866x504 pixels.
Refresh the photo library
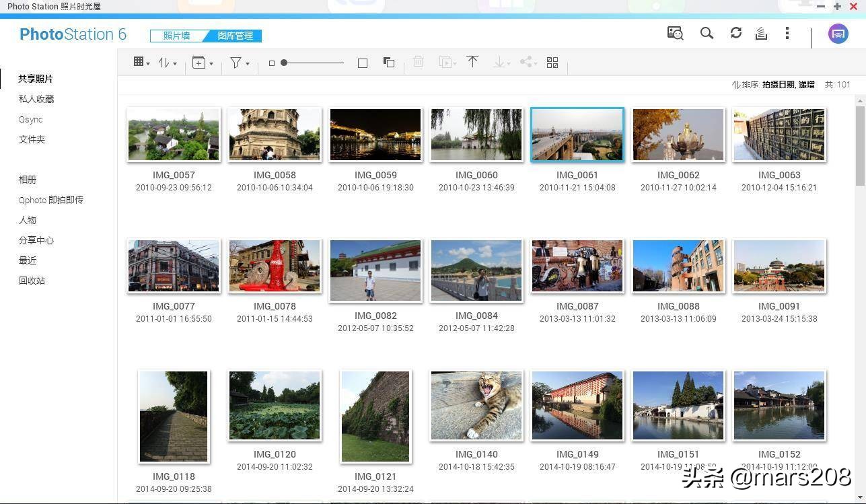coord(735,33)
